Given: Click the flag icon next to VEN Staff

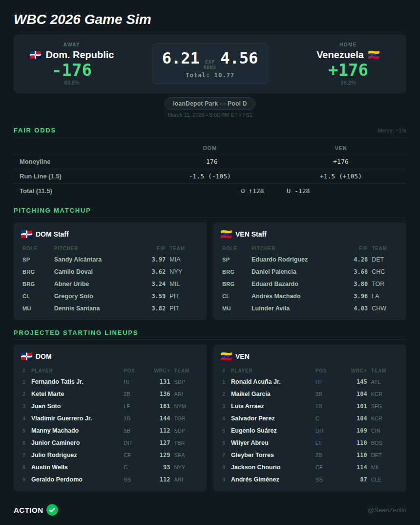Looking at the screenshot, I should point(226,234).
